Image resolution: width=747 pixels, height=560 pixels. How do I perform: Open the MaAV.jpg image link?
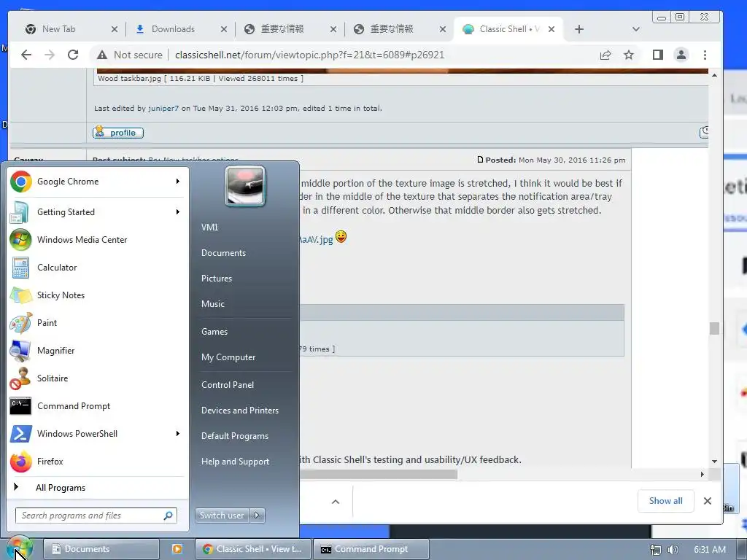pos(317,239)
